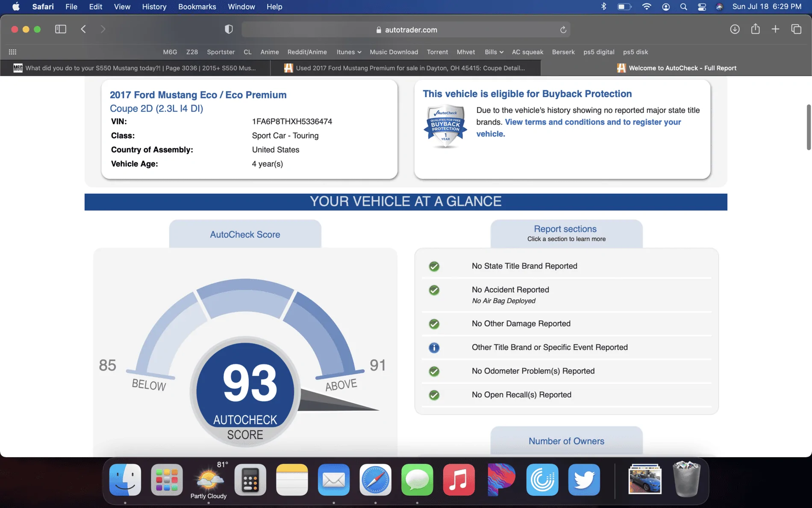Open the M6G bookmark
Viewport: 812px width, 508px height.
click(170, 52)
